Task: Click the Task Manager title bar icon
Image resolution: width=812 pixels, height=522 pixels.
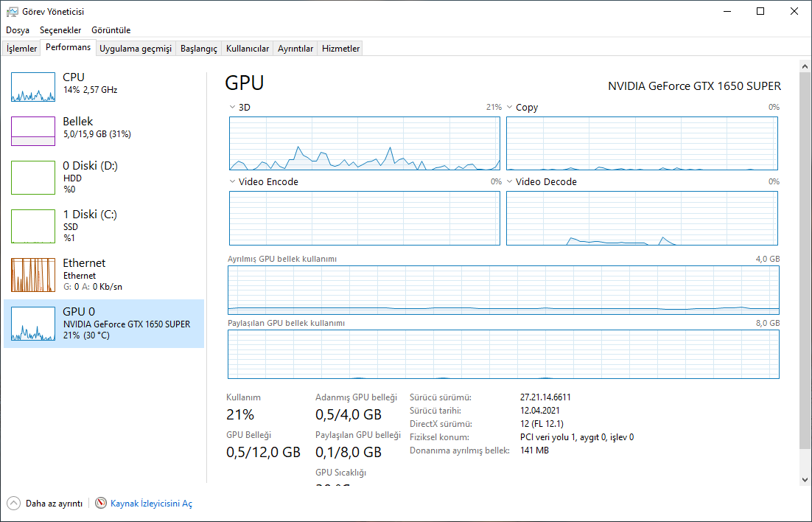Action: [x=12, y=11]
